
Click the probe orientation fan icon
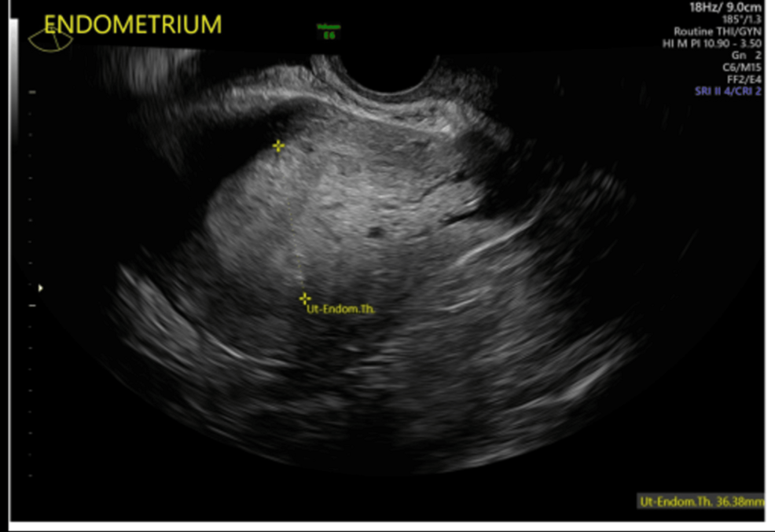coord(50,37)
